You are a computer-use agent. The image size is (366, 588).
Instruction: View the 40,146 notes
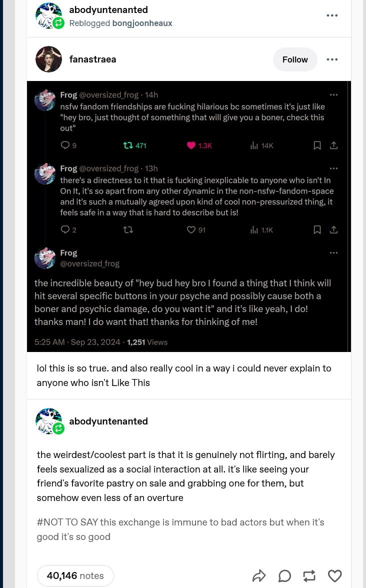[x=75, y=575]
